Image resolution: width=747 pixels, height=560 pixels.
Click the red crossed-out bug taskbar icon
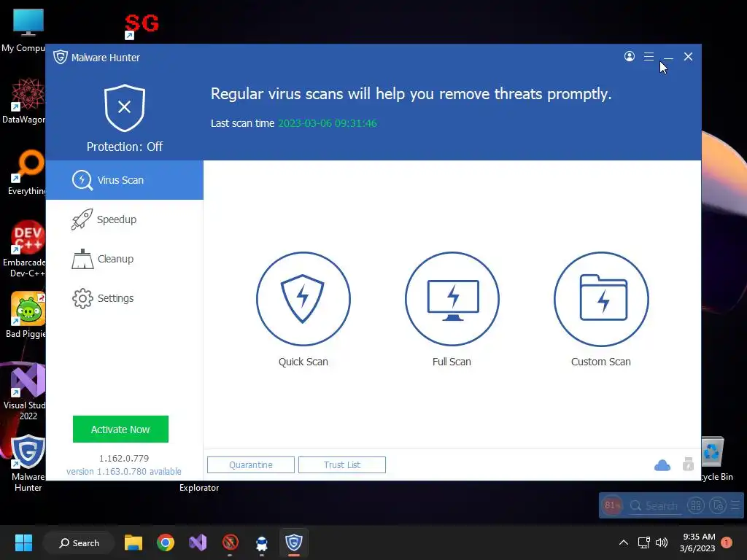click(x=230, y=542)
